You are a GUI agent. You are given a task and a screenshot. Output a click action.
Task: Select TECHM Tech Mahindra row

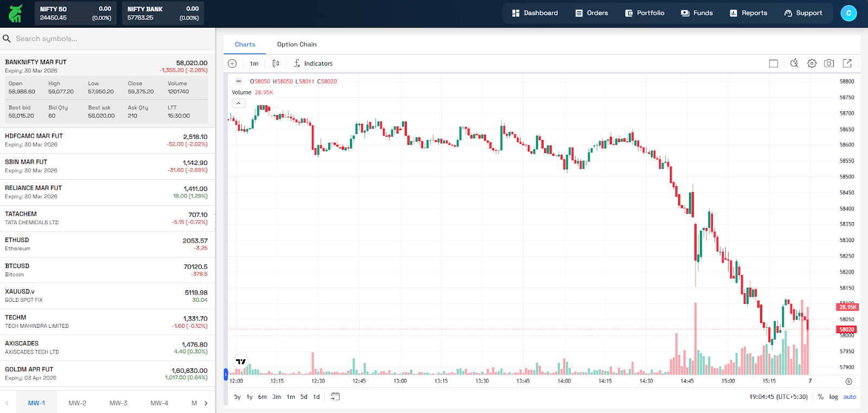click(107, 322)
